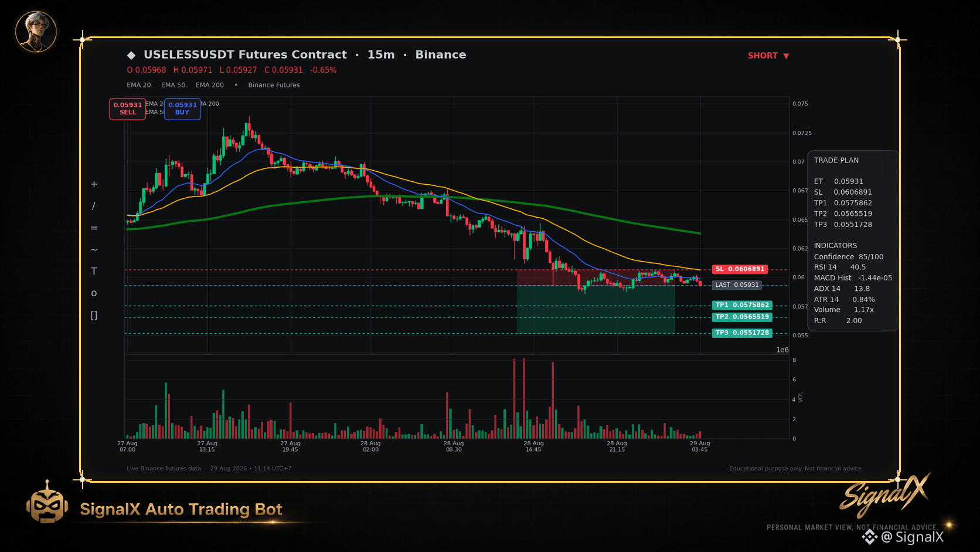Click the profile avatar portrait

pyautogui.click(x=36, y=31)
